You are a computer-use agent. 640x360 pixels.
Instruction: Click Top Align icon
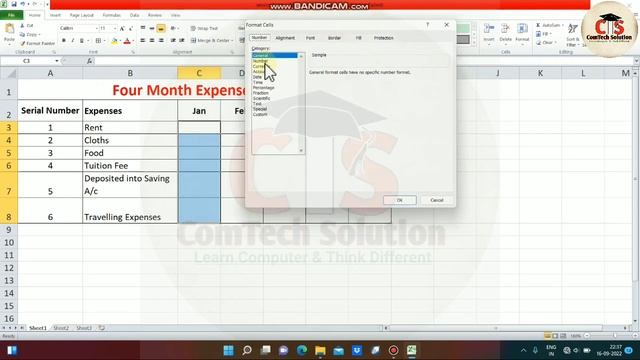(x=143, y=28)
